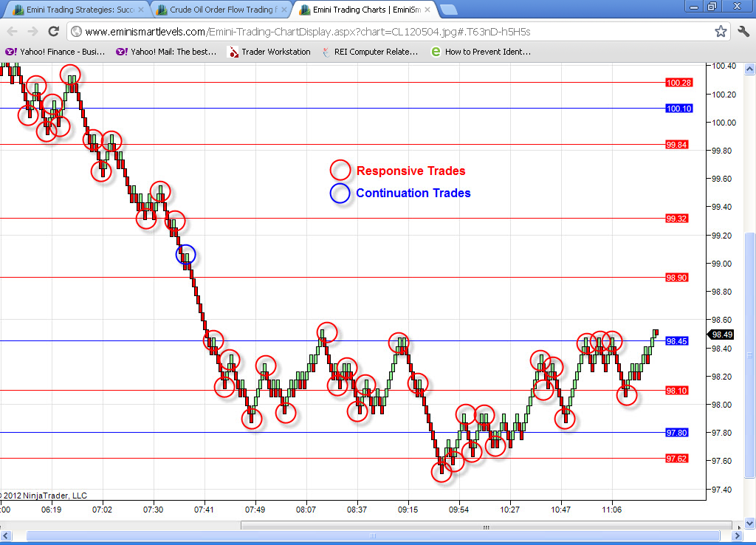Viewport: 756px width, 545px height.
Task: Open a new tab
Action: 449,10
